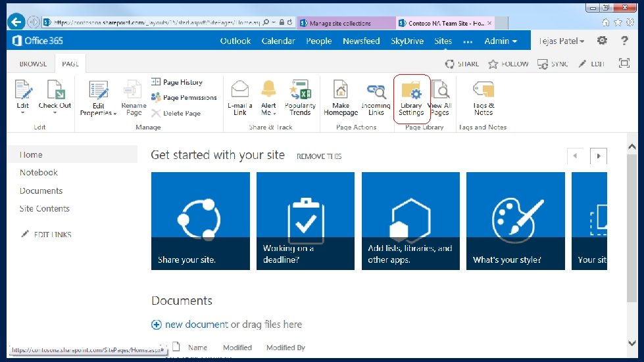644x362 pixels.
Task: Expand the Alert Me dropdown arrow
Action: (274, 114)
